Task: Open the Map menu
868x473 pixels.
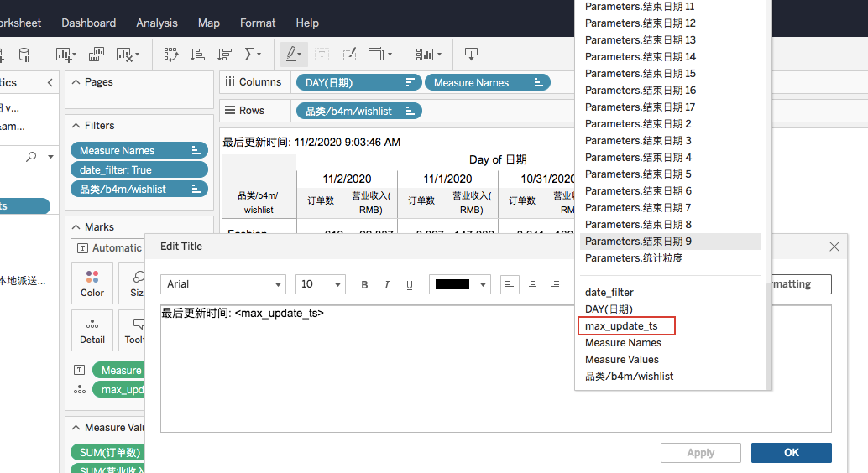Action: (209, 23)
